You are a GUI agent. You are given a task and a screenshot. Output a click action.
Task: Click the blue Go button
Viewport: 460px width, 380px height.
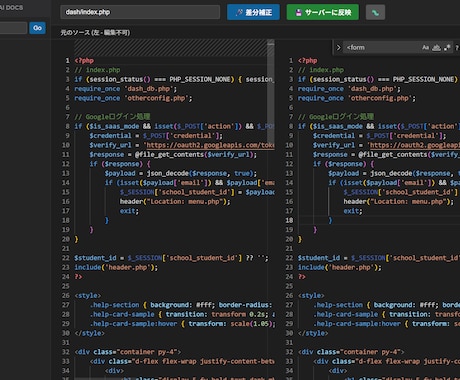click(x=37, y=28)
